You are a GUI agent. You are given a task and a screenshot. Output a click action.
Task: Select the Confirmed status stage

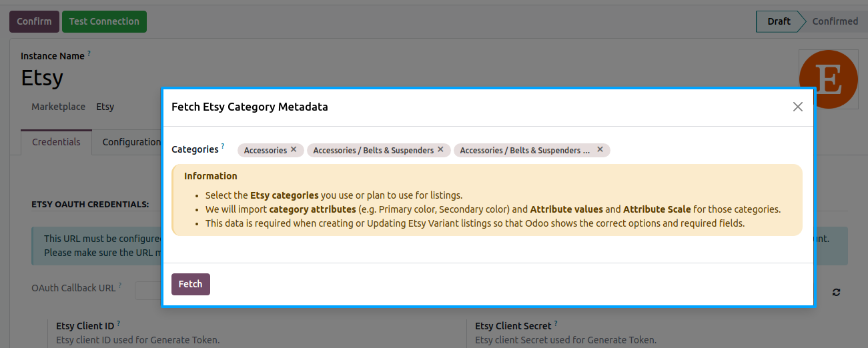pyautogui.click(x=835, y=21)
